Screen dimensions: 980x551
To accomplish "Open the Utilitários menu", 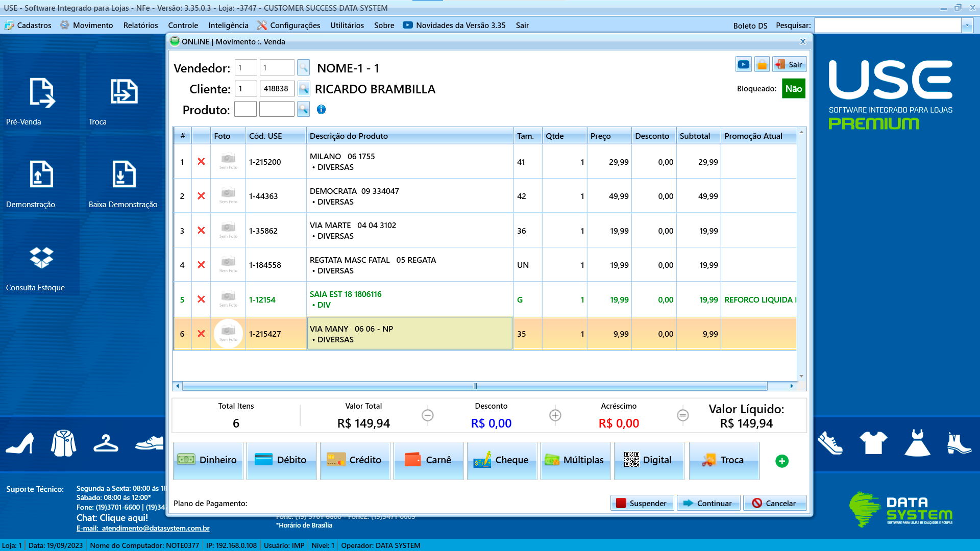I will point(347,26).
